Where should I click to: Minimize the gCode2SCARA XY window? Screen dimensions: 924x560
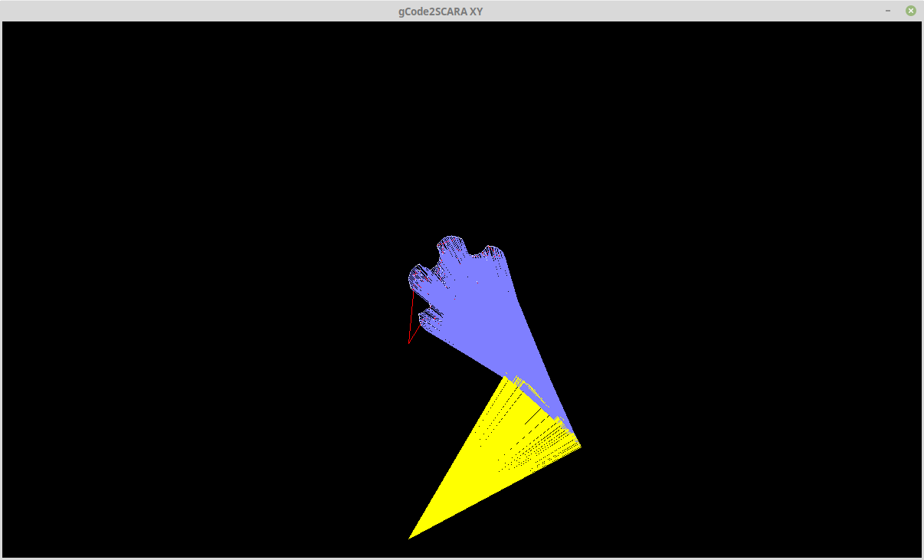888,11
